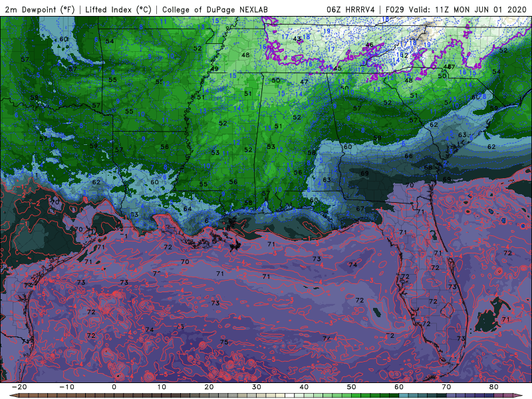Click the '06Z HRRRV4' model run label
This screenshot has height=399, width=532.
coord(350,9)
